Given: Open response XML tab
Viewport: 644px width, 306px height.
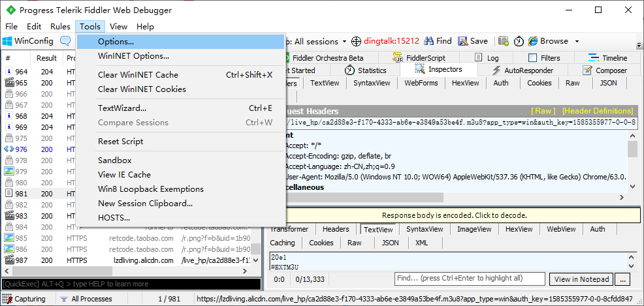Looking at the screenshot, I should coord(421,243).
